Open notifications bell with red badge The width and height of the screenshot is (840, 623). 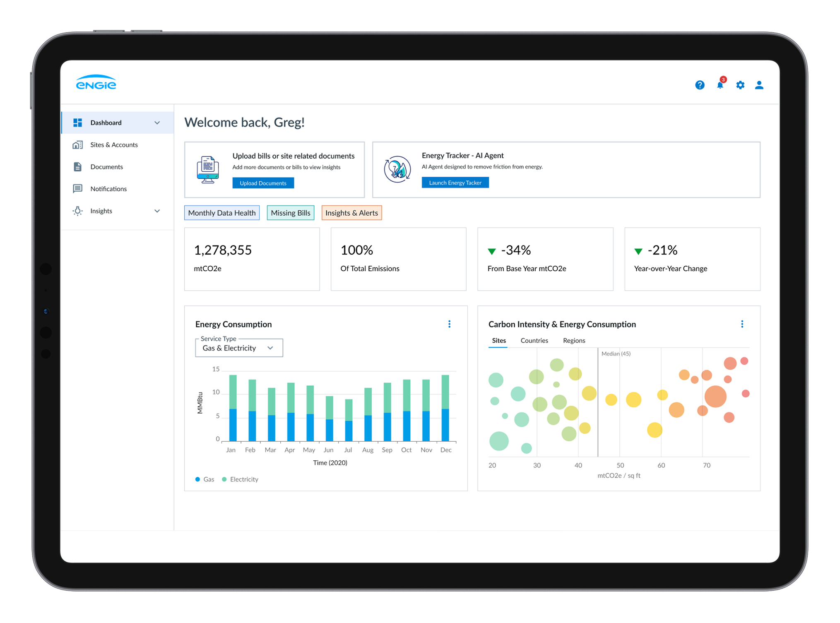click(x=720, y=85)
